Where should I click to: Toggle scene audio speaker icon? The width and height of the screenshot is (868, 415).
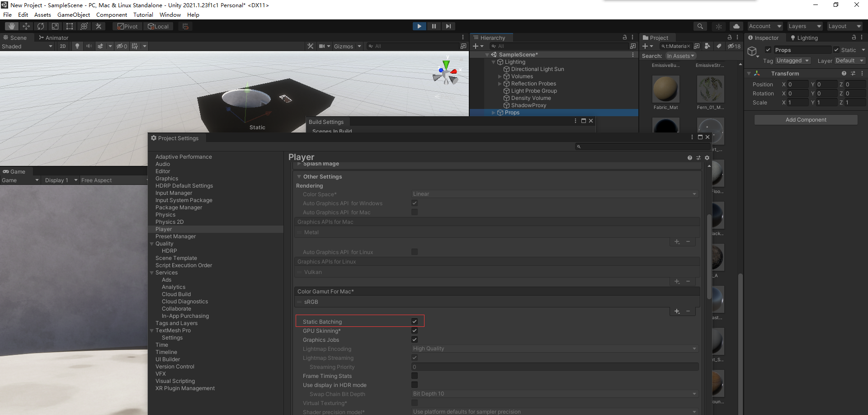89,46
